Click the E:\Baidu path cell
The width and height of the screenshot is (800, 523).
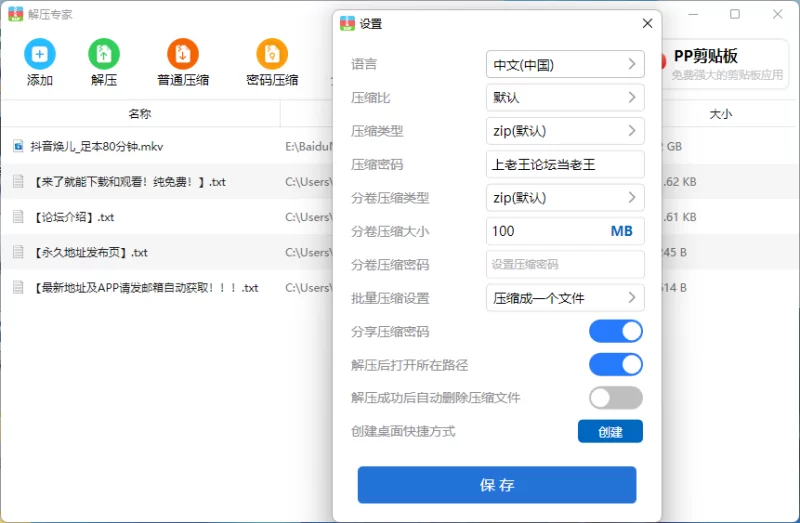tap(309, 146)
